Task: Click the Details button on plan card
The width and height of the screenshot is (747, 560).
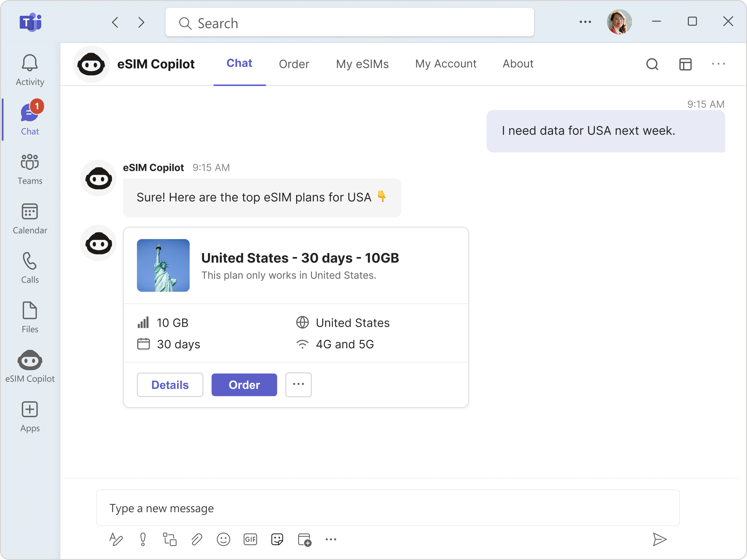Action: click(x=170, y=384)
